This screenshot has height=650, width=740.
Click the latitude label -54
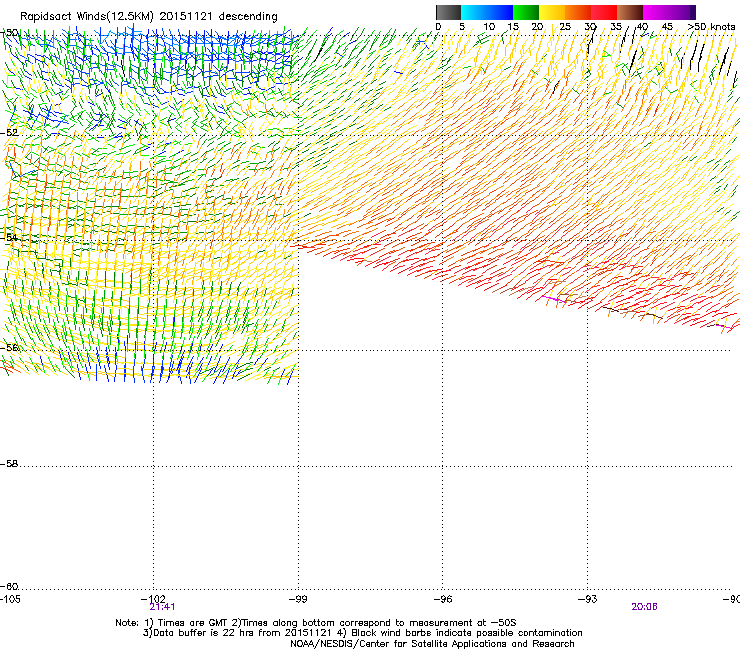(x=9, y=237)
